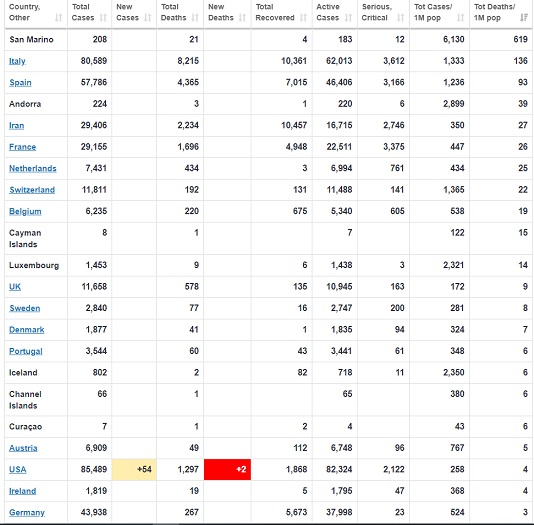The height and width of the screenshot is (525, 534).
Task: Select the Cayman Islands row name
Action: [25, 239]
